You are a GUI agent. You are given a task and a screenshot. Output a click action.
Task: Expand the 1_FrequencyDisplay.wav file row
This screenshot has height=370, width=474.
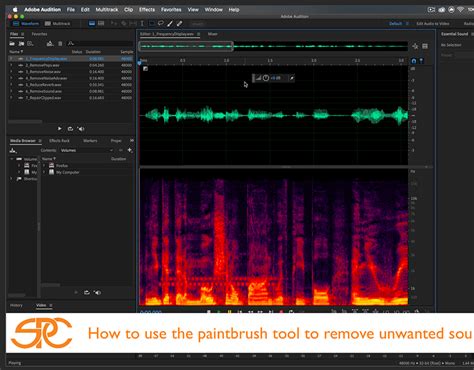point(11,59)
